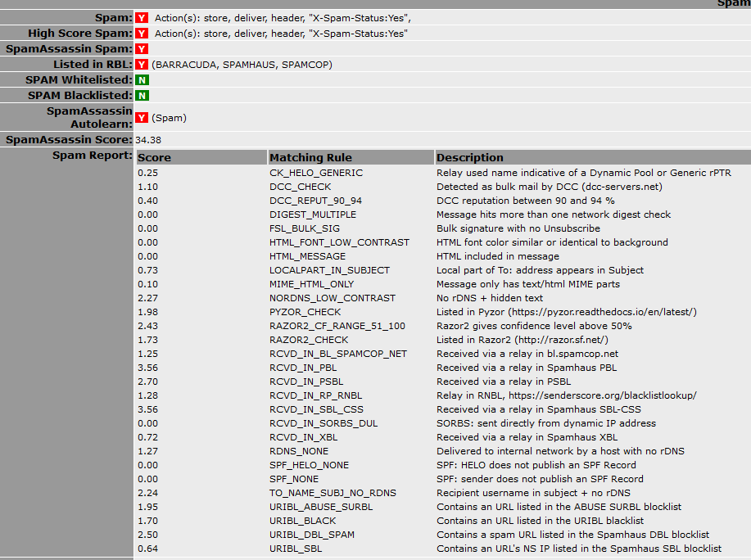This screenshot has width=751, height=560.
Task: Click the RCVD_IN_SORBS_DUL rule name
Action: point(323,423)
